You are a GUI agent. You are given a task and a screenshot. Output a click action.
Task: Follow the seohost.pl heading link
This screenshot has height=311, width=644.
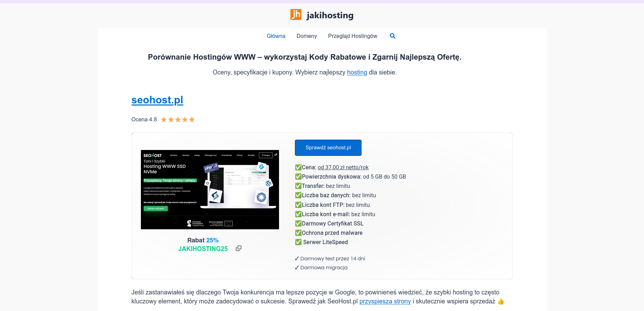click(x=157, y=100)
